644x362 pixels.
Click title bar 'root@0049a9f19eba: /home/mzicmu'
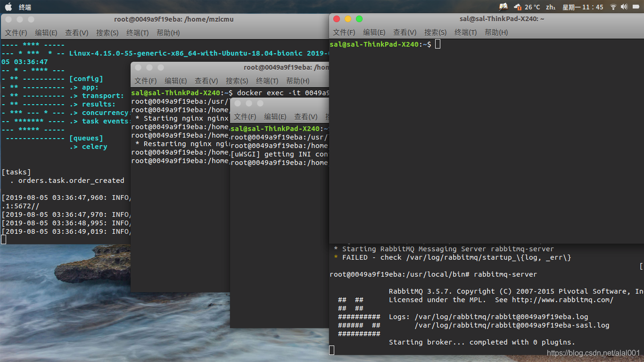coord(174,19)
